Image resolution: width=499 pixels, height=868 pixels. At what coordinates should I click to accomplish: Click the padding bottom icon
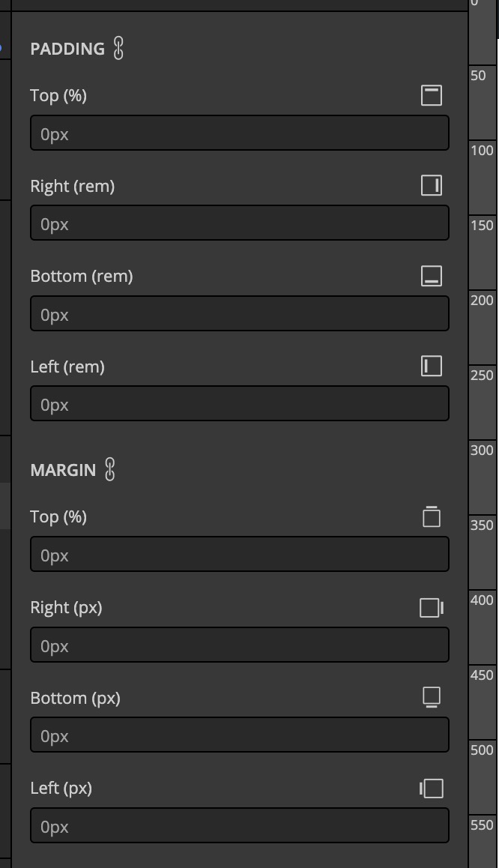pos(432,276)
